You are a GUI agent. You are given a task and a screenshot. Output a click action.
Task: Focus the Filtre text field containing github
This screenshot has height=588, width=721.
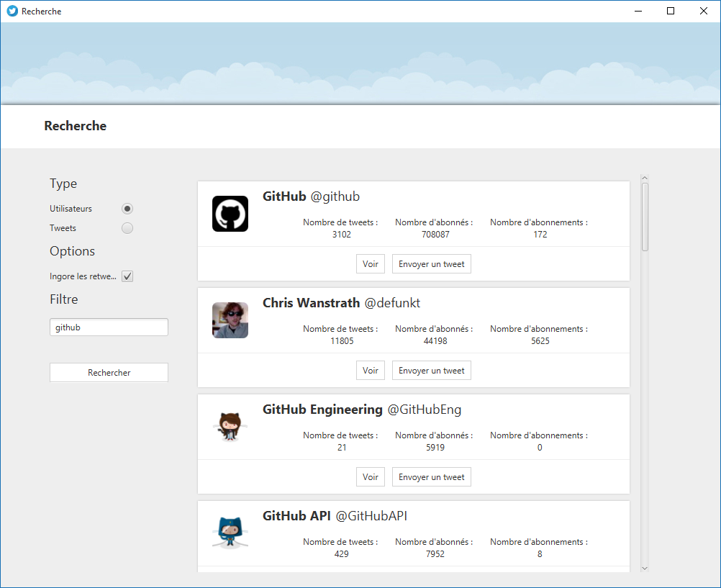click(x=109, y=327)
